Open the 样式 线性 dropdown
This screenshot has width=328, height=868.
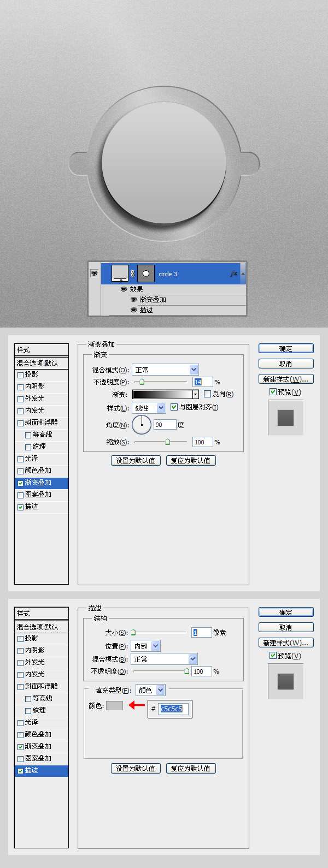tap(149, 408)
